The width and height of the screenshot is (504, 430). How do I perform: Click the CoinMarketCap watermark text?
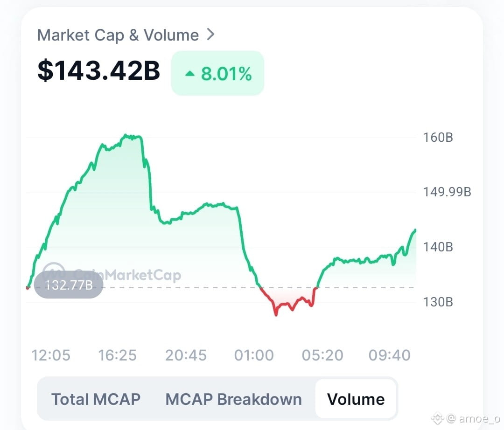tap(127, 275)
